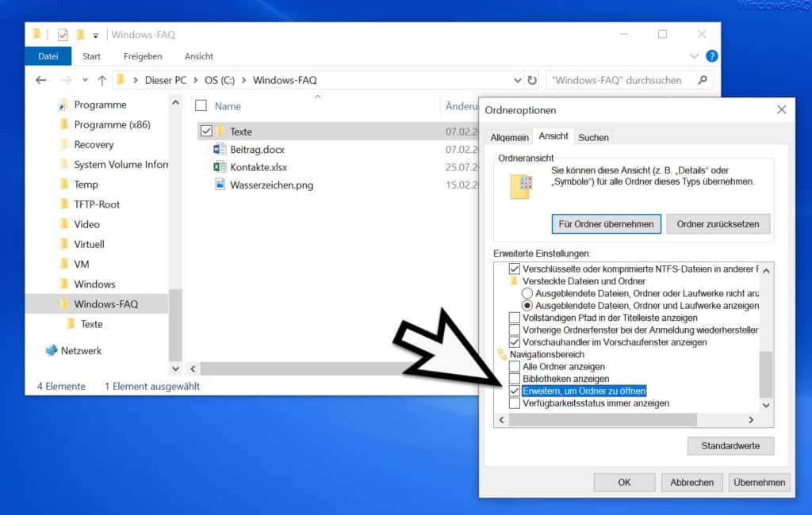Image resolution: width=812 pixels, height=515 pixels.
Task: Click the Standardwerte button
Action: pyautogui.click(x=730, y=446)
